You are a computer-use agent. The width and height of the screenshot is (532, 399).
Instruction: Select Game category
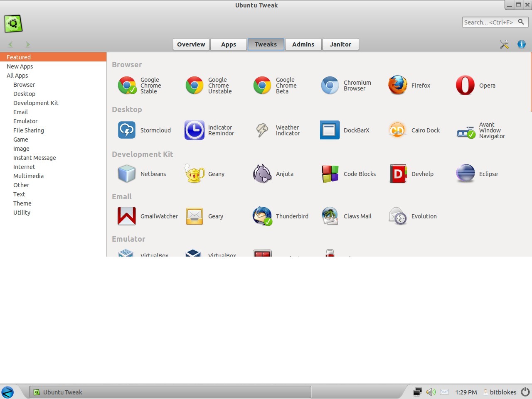point(53,140)
